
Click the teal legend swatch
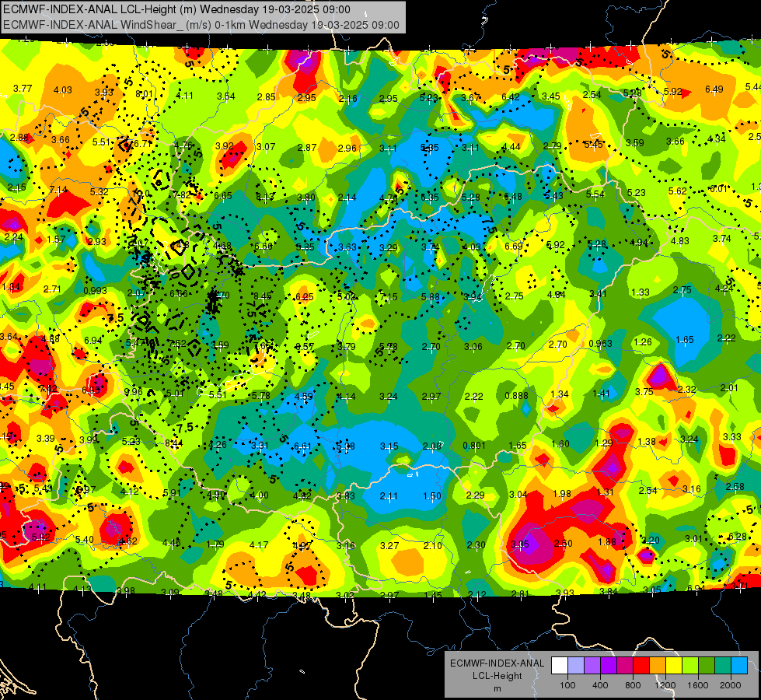tap(723, 666)
